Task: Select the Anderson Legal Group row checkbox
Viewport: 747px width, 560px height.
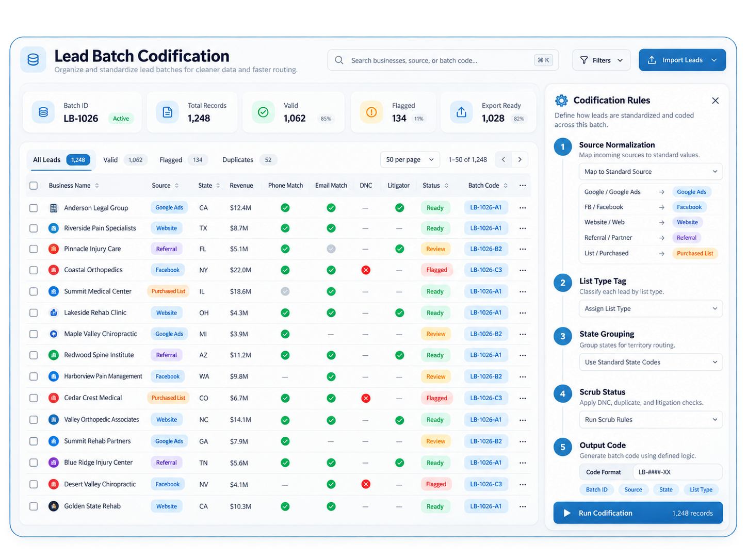Action: click(x=34, y=208)
